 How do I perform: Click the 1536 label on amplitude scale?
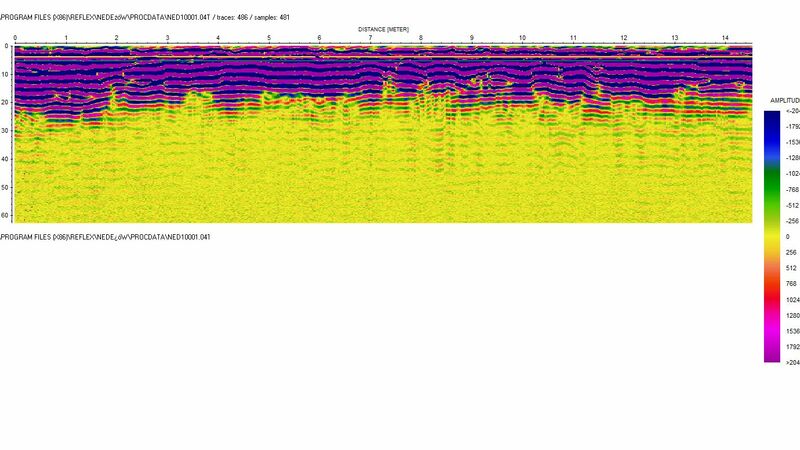[791, 331]
